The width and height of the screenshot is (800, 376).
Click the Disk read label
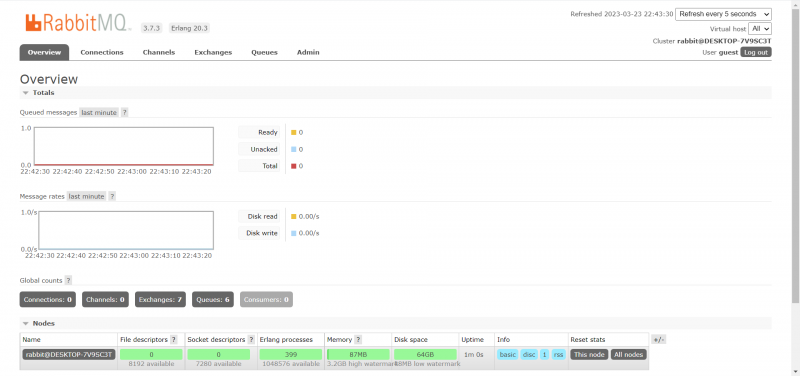[x=263, y=216]
